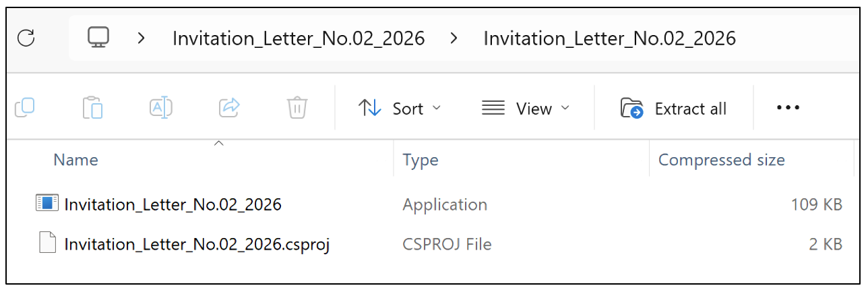The width and height of the screenshot is (868, 290).
Task: Click the application icon of Invitation_Letter_No.02_2026
Action: click(x=47, y=204)
